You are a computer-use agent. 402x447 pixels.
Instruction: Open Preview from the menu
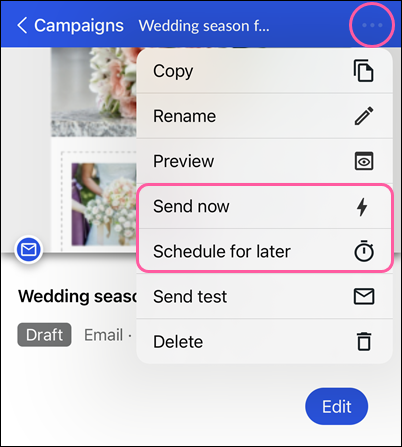(x=264, y=161)
